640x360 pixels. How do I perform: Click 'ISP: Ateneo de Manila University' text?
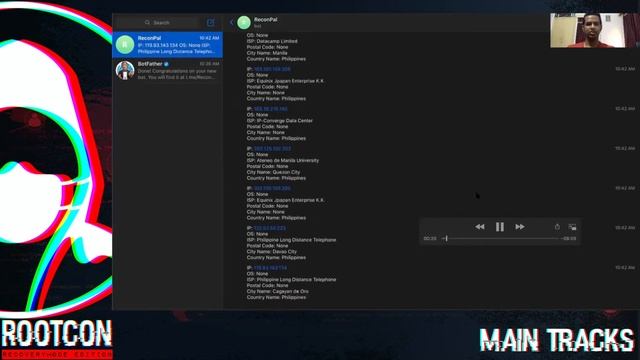283,160
